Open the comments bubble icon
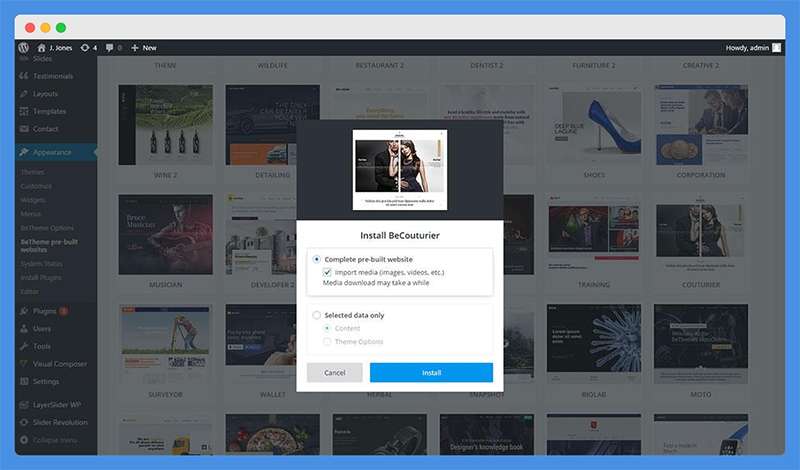Viewport: 800px width, 470px height. [109, 47]
